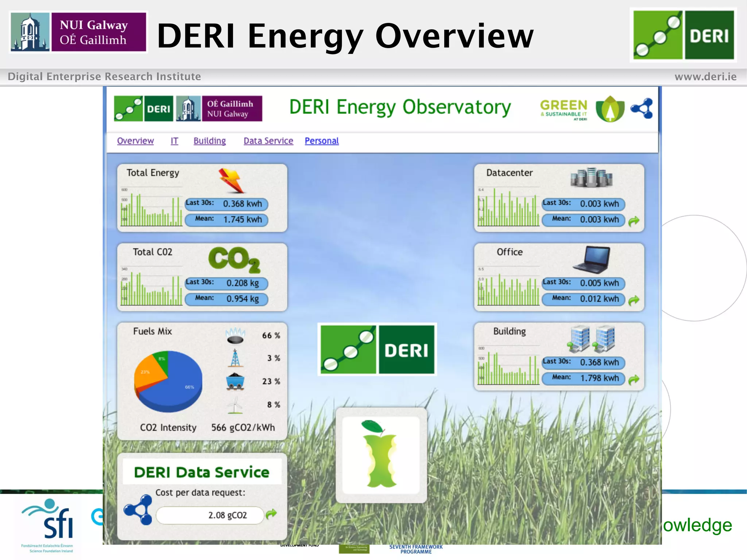Click the Datacenter bar chart
The width and height of the screenshot is (747, 560).
[508, 207]
